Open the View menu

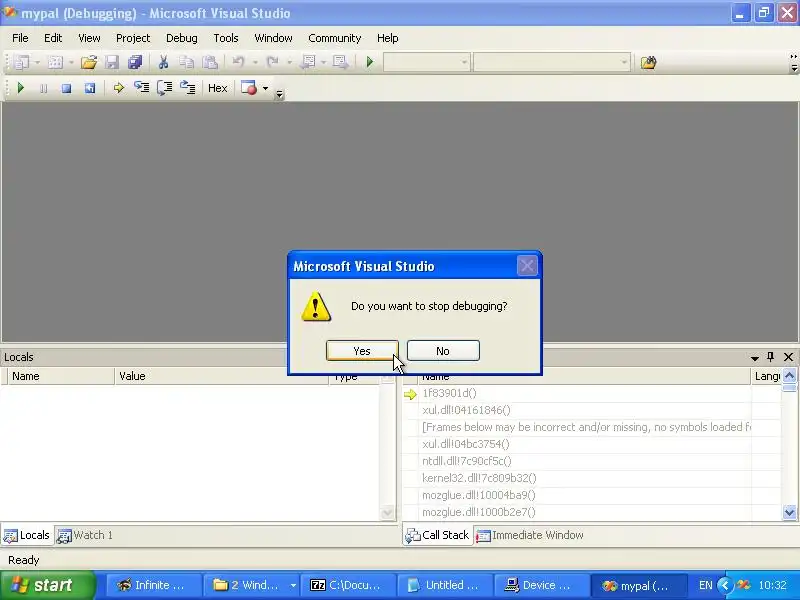coord(89,38)
